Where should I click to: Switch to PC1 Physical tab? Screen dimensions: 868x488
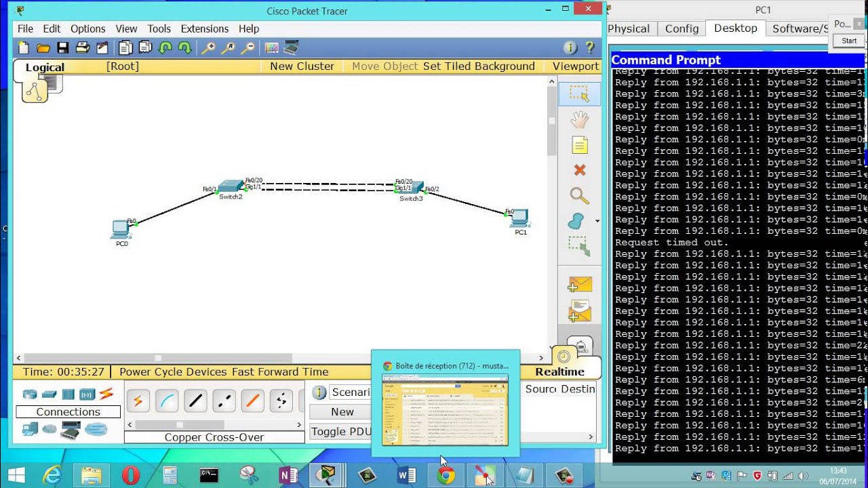[629, 28]
